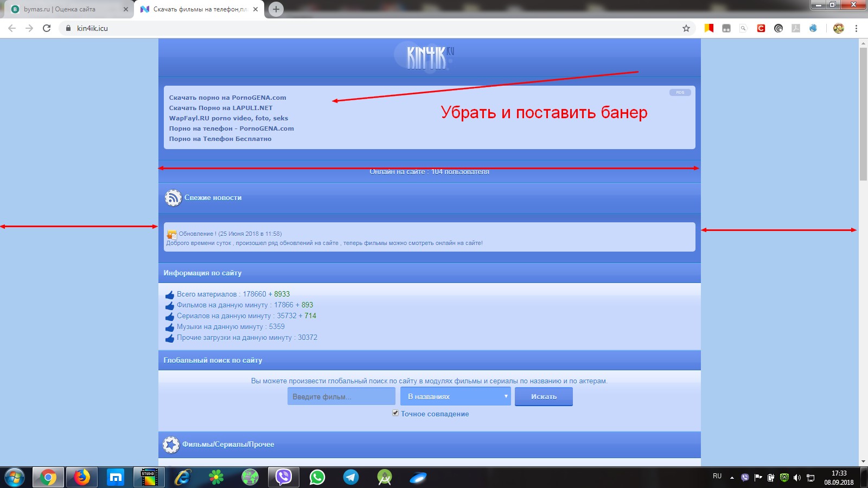Screen dimensions: 868x488
Task: Toggle the Точное совпадение checkbox
Action: click(395, 413)
